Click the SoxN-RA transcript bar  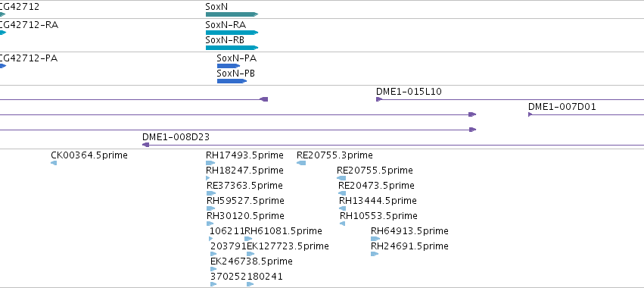(232, 33)
